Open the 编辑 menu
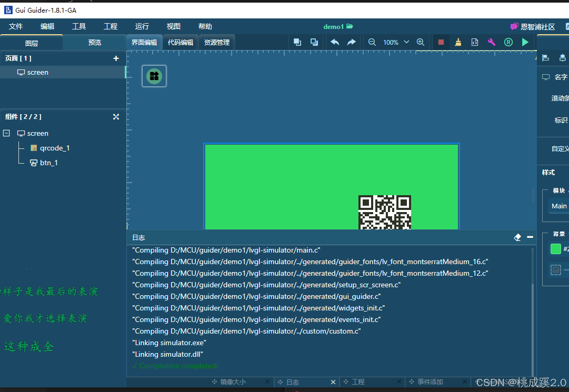 click(x=47, y=26)
